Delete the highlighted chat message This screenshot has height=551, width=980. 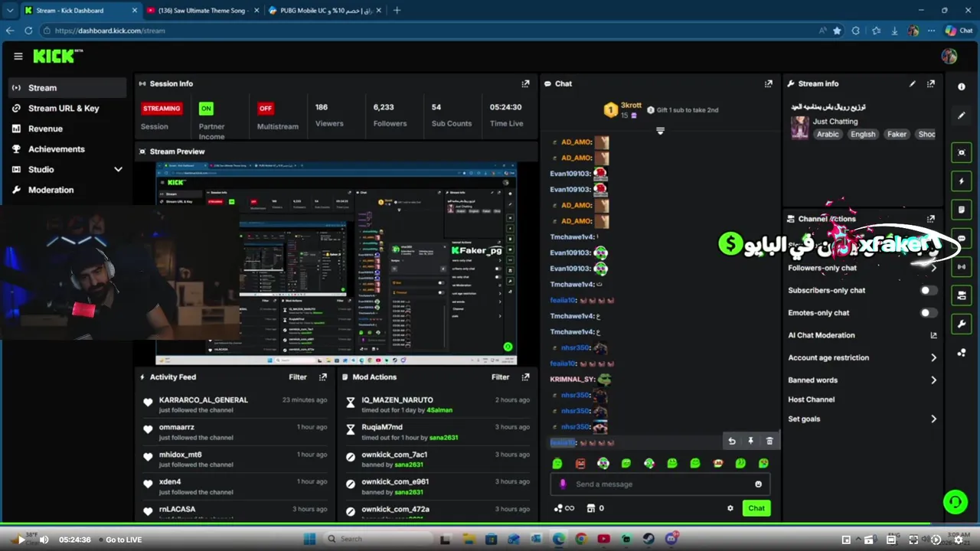pos(769,441)
